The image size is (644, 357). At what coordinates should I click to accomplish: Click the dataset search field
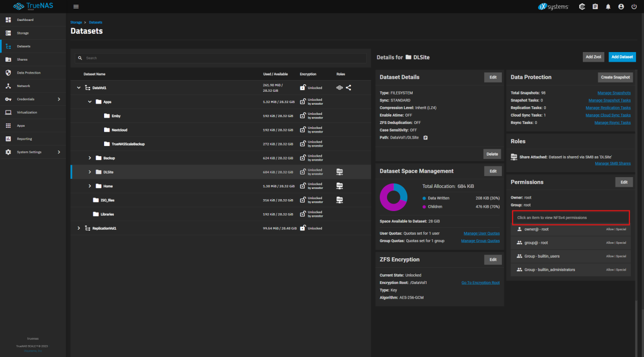(221, 58)
